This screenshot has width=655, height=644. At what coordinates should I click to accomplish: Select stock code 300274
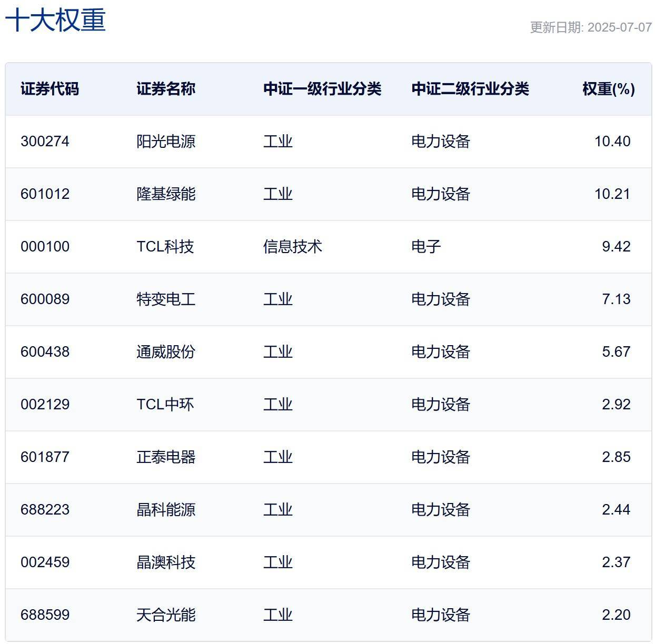[45, 142]
